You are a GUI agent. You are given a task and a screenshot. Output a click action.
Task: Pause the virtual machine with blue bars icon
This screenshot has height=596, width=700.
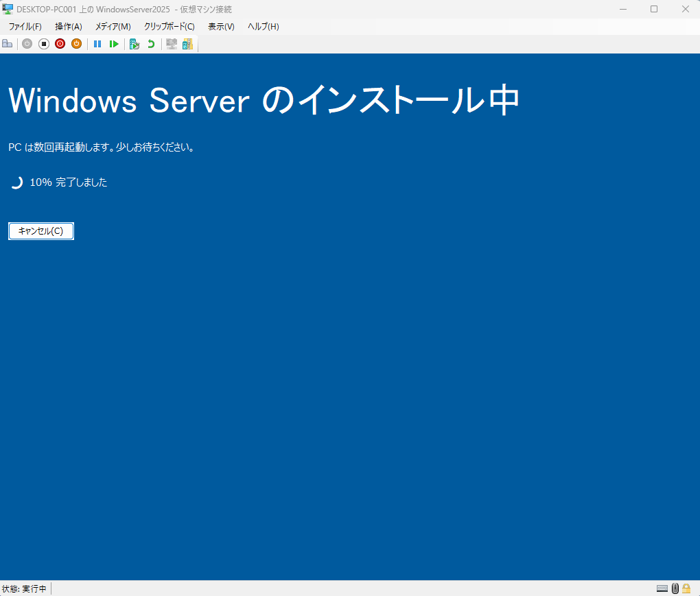pos(97,44)
